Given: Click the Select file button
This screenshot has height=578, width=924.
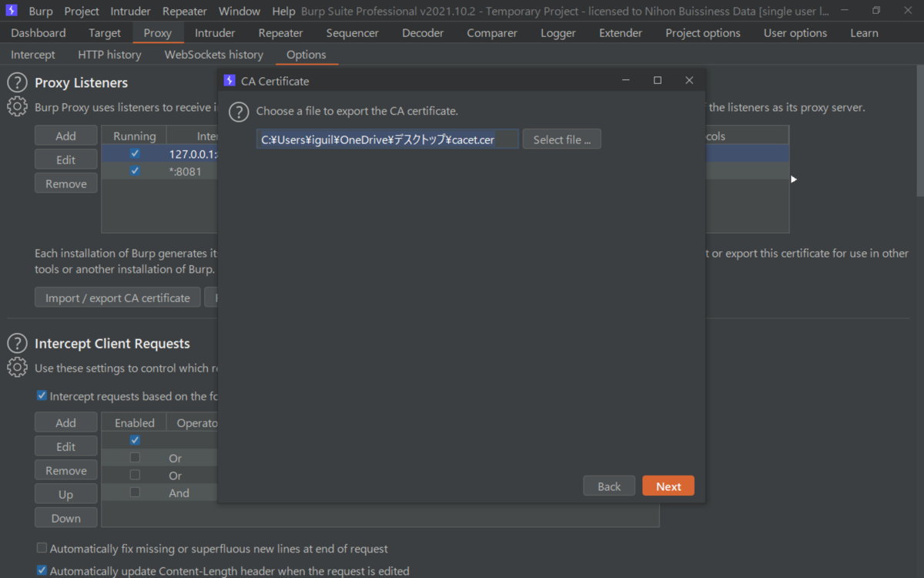Looking at the screenshot, I should pyautogui.click(x=562, y=139).
